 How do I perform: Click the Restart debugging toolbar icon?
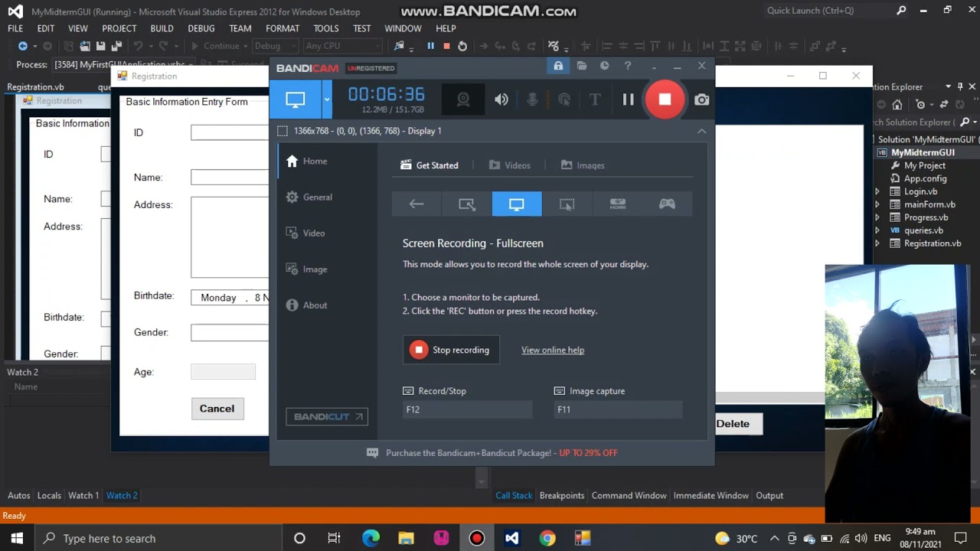(x=462, y=46)
